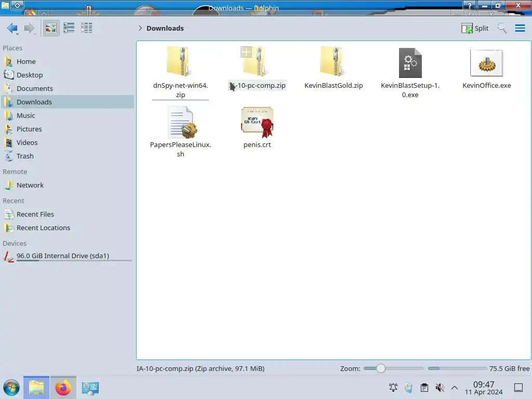
Task: Select the PapersPleaseLinux.sh script icon
Action: 181,122
